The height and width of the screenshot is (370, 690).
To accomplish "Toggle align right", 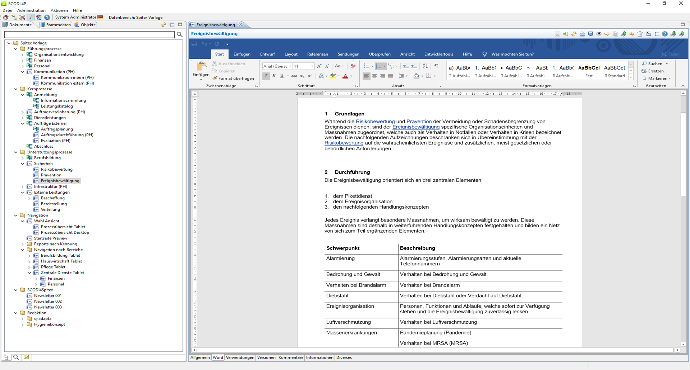I will coord(382,76).
